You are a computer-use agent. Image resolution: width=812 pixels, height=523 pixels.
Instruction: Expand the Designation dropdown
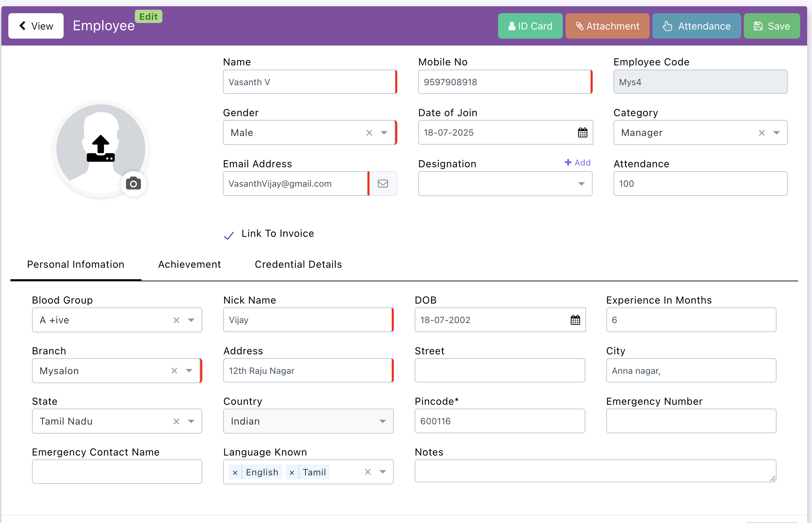[581, 184]
